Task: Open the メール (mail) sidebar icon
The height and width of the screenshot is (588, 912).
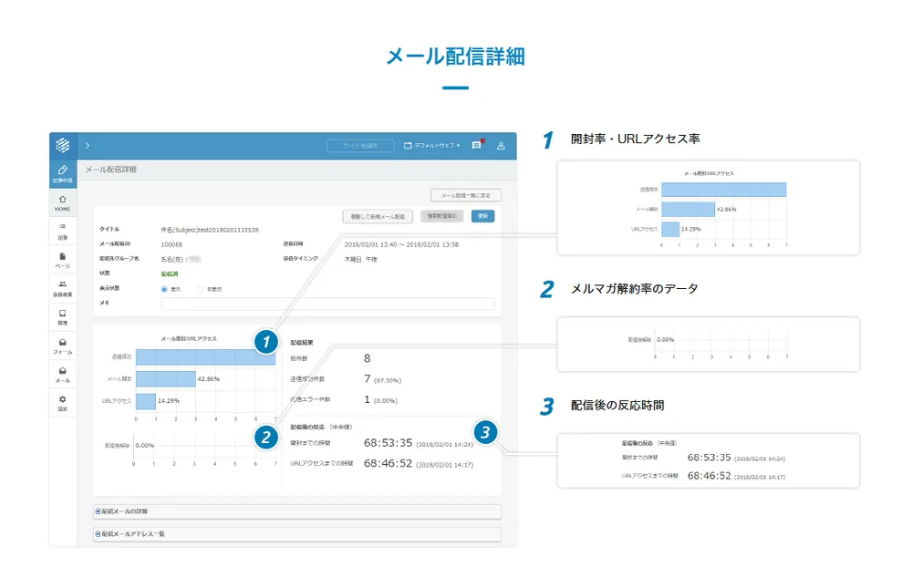Action: (x=62, y=374)
